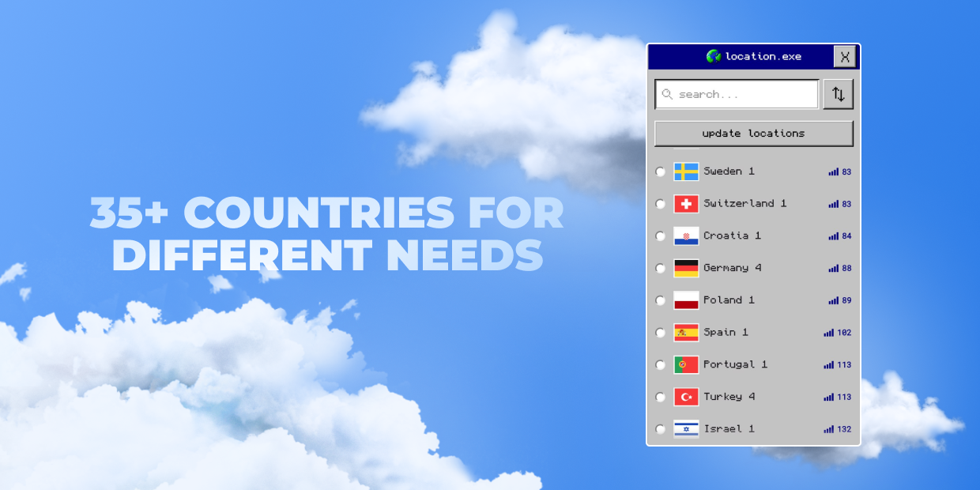
Task: Click the Croatia flag icon
Action: click(x=686, y=236)
